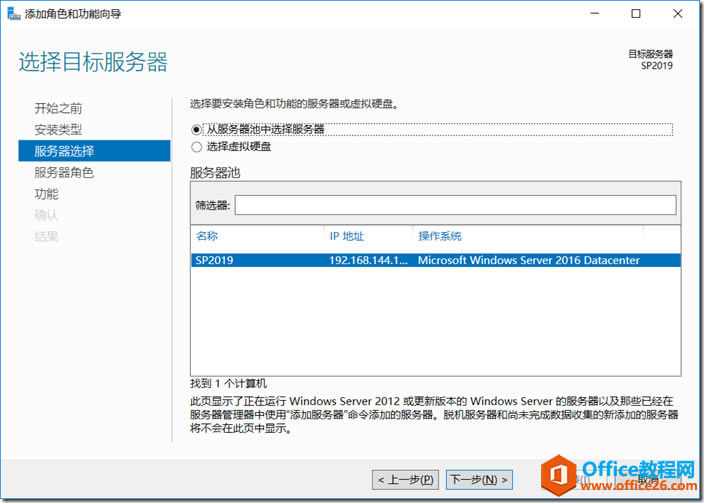Click the wizard icon in title bar
Image resolution: width=704 pixels, height=503 pixels.
[14, 13]
